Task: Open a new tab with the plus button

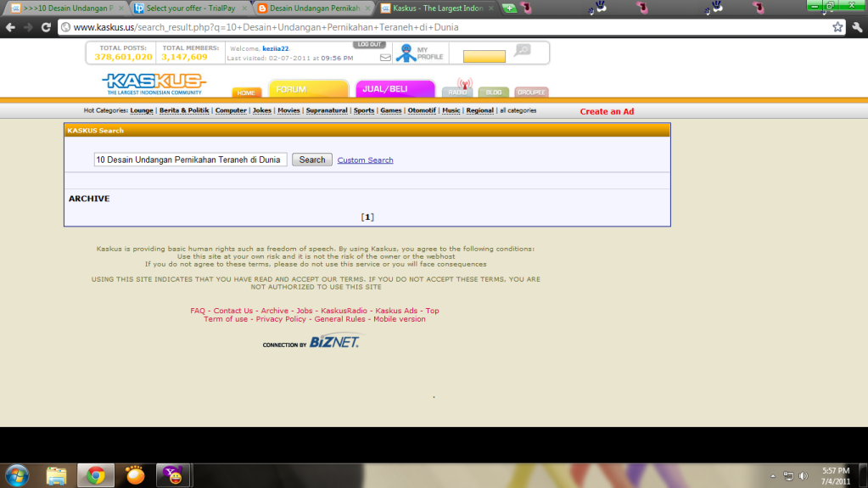Action: coord(509,8)
